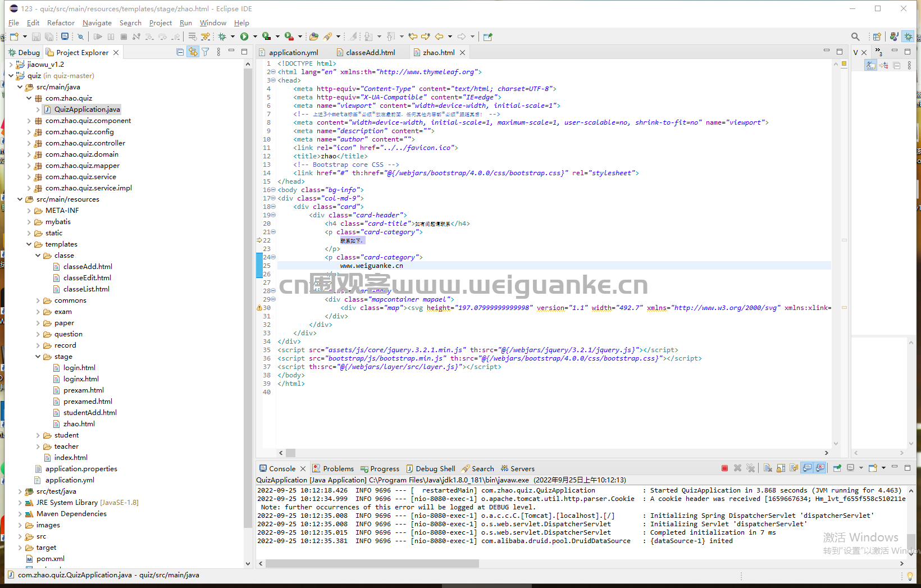Go to Last Edit Location arrow
Screen dimensions: 921x588
pyautogui.click(x=413, y=37)
